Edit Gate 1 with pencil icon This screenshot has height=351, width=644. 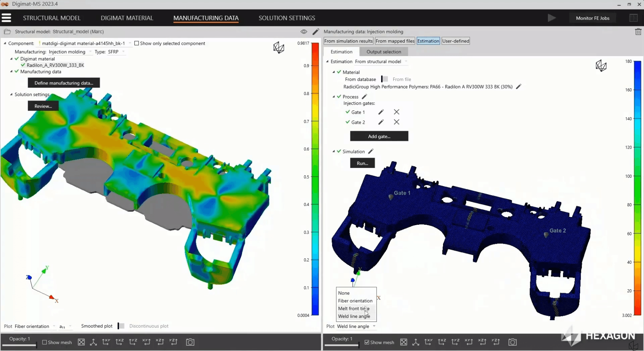click(381, 112)
